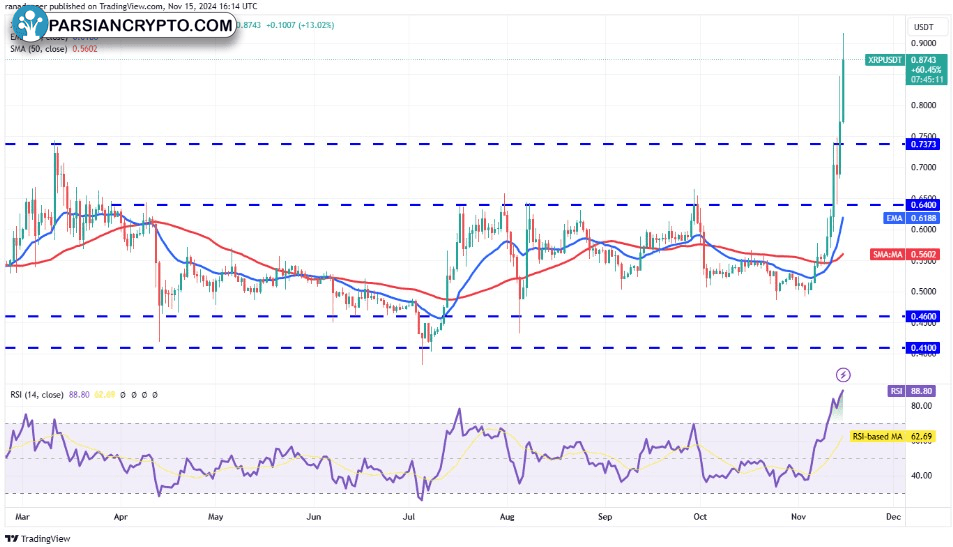953x547 pixels.
Task: Click the +13.02% price change text
Action: click(x=316, y=25)
